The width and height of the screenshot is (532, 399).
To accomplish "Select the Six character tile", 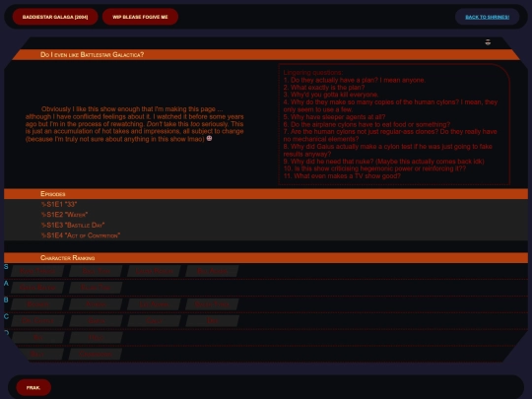I will coord(37,337).
